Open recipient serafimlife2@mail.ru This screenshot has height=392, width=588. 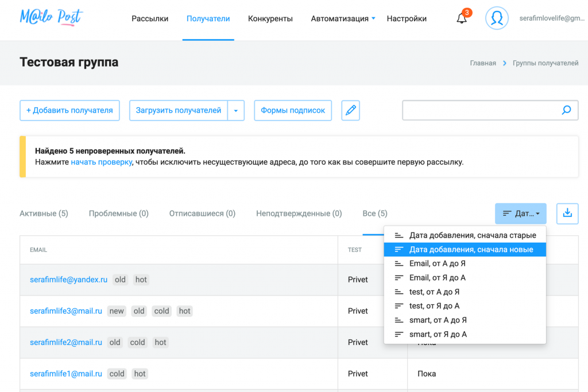point(66,343)
